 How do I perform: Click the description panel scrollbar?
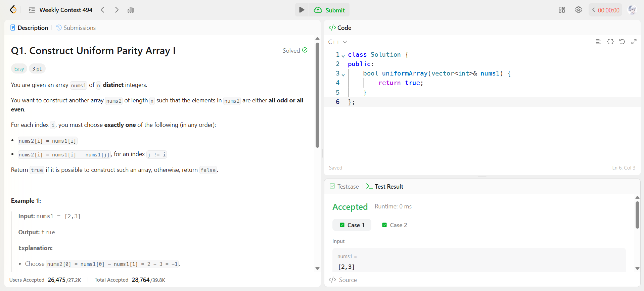(x=317, y=95)
